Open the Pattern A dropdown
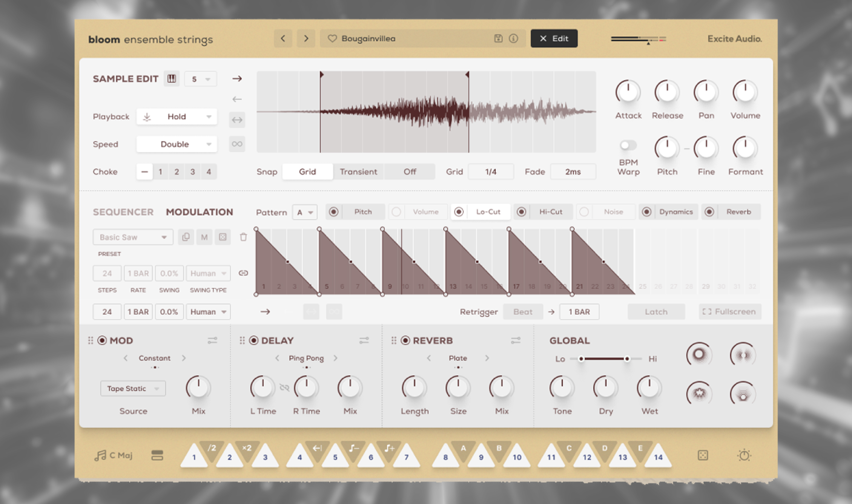Viewport: 852px width, 504px height. pyautogui.click(x=305, y=212)
